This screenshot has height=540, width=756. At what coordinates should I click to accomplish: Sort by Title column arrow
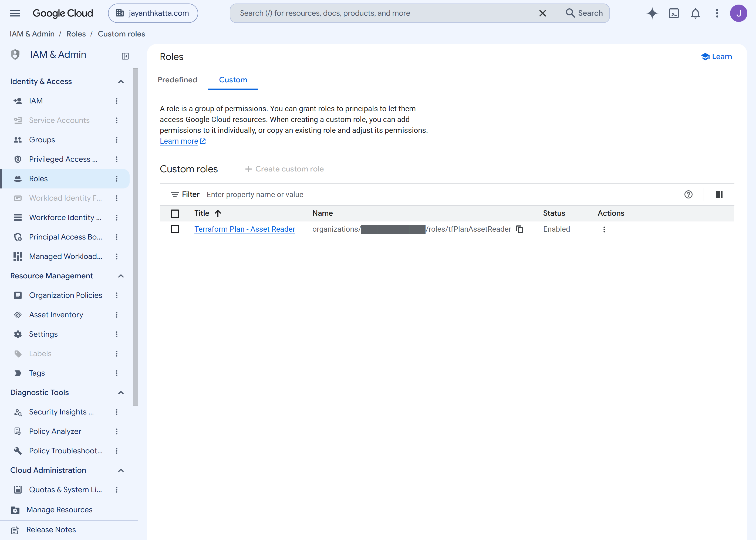[x=218, y=213]
